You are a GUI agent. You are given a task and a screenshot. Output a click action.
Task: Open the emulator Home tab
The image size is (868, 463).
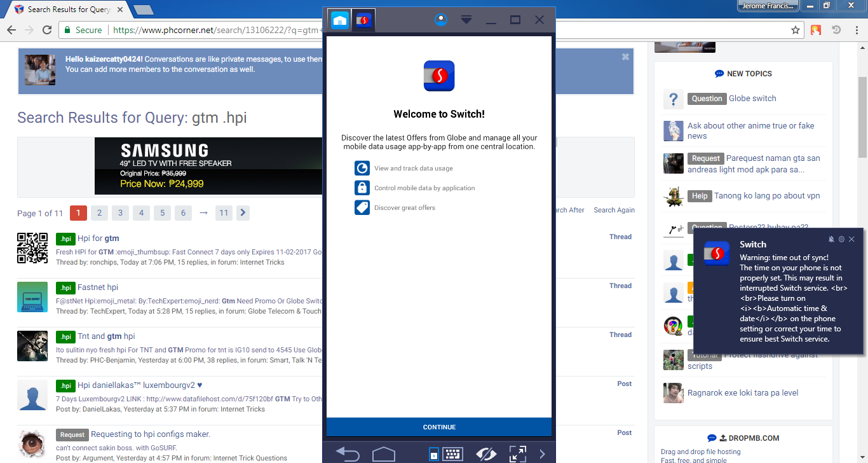click(x=339, y=20)
